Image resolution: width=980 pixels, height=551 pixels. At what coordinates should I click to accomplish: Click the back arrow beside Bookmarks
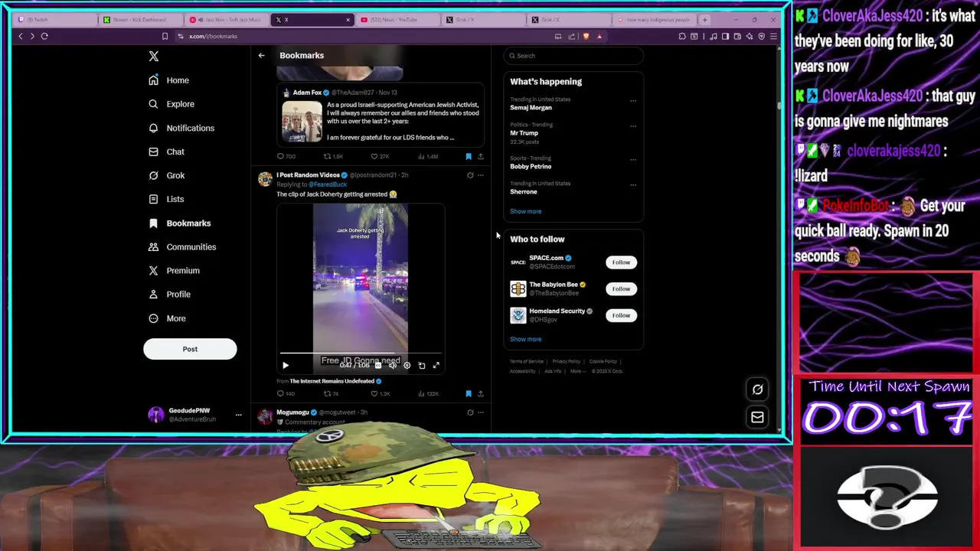[261, 55]
